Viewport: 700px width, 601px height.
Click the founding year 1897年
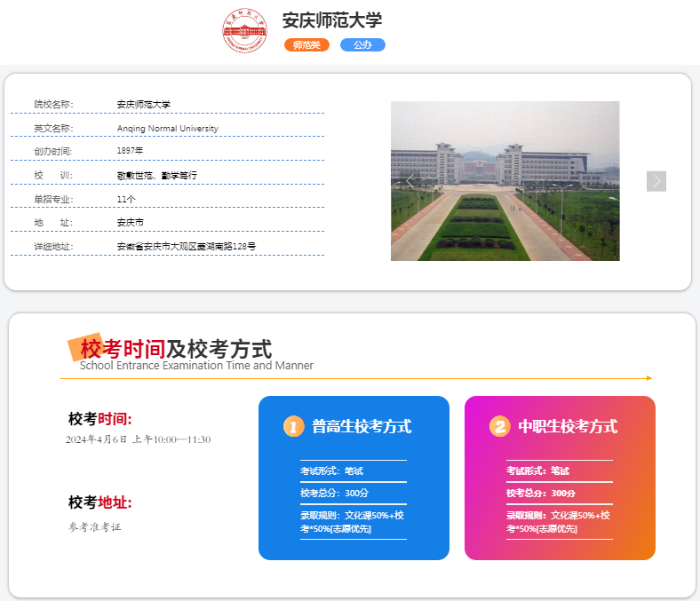click(130, 151)
